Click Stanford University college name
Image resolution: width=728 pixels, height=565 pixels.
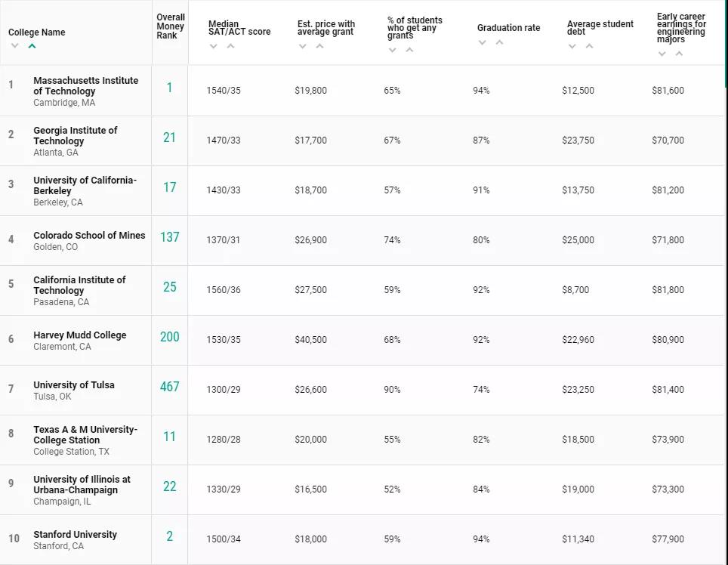[75, 534]
